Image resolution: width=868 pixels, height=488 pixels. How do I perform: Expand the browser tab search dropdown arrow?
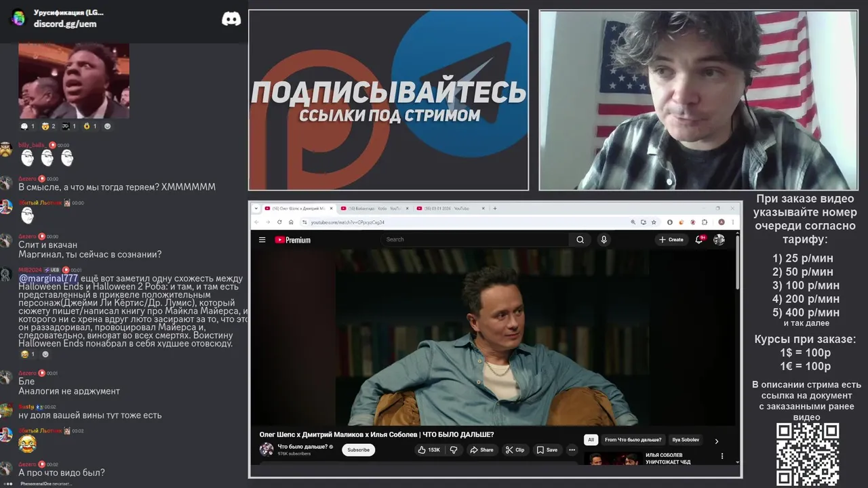tap(256, 208)
